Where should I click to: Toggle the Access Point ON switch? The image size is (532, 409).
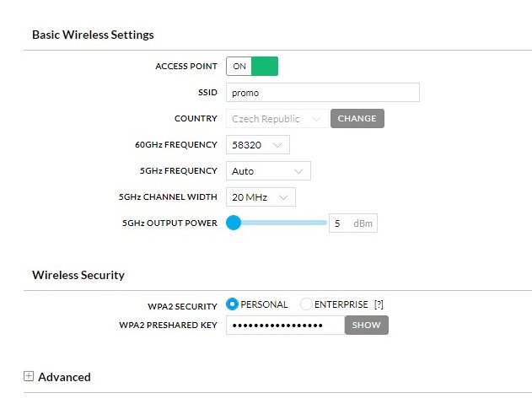point(252,66)
